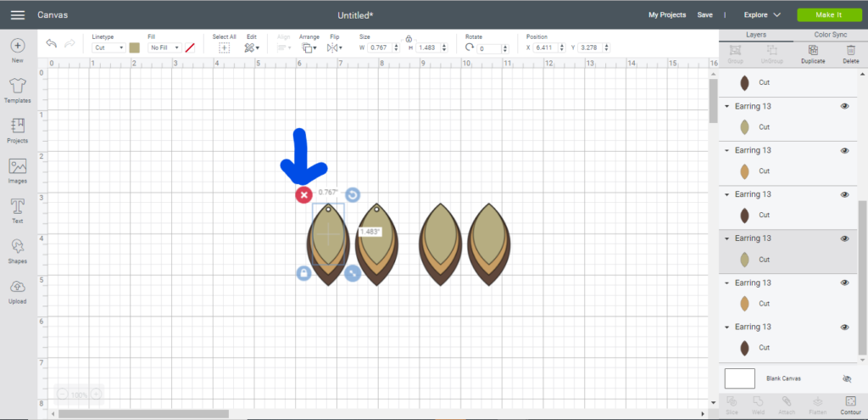Click the Select All icon
The image size is (868, 420).
(224, 48)
